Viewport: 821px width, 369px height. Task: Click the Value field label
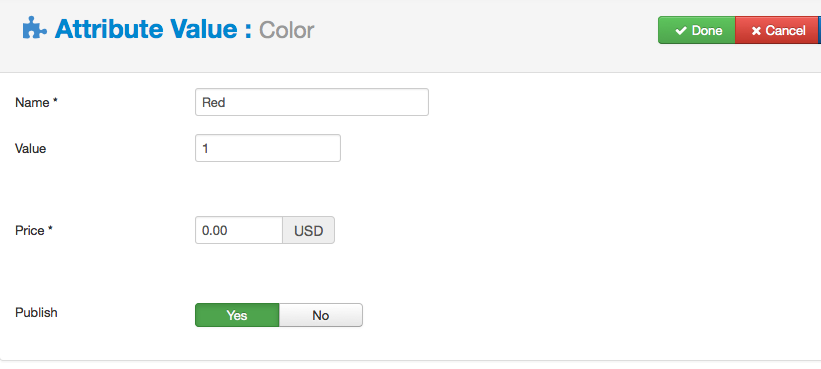(30, 149)
